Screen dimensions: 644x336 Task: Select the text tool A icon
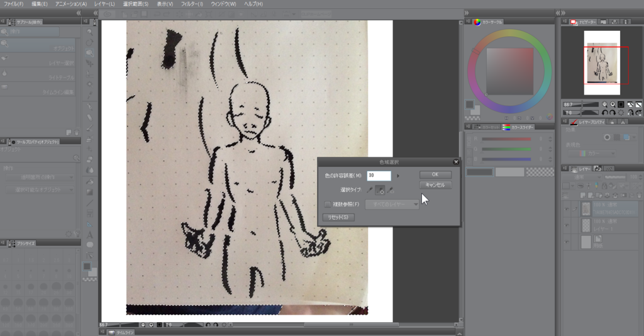pyautogui.click(x=89, y=235)
